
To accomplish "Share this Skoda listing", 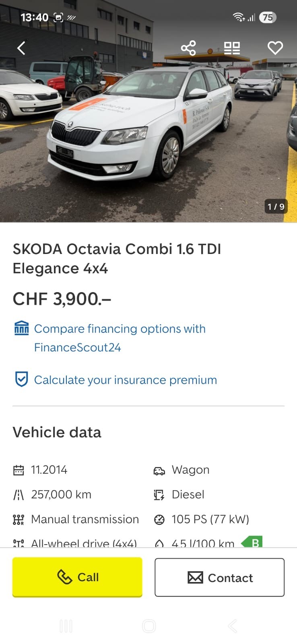I will [x=188, y=48].
